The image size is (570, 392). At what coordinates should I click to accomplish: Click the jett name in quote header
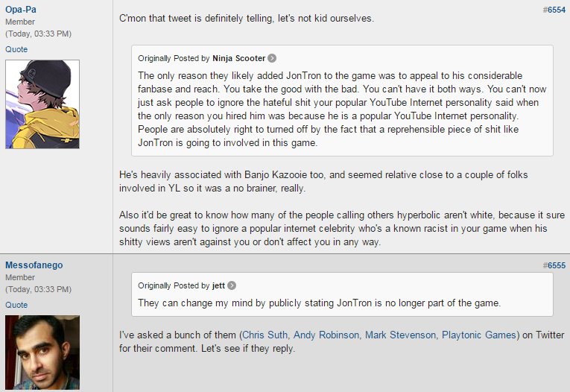(x=218, y=285)
